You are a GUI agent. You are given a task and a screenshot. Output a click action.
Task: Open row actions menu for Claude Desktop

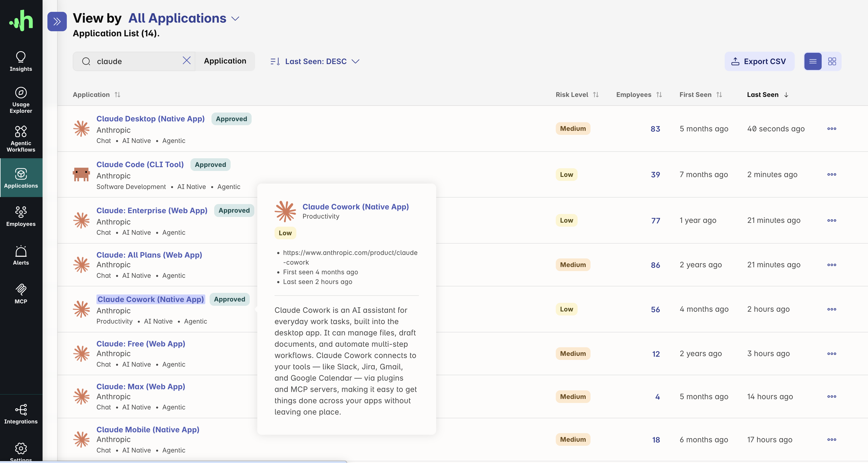point(832,129)
